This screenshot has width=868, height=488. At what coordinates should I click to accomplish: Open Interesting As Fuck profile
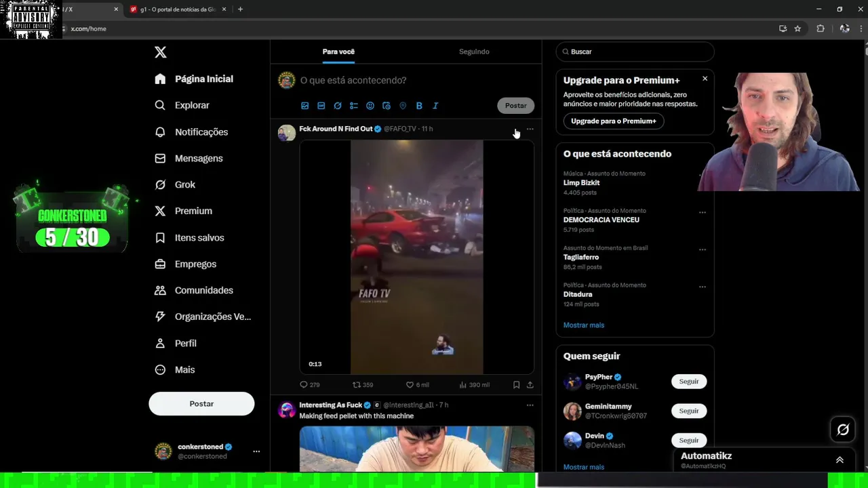point(330,405)
